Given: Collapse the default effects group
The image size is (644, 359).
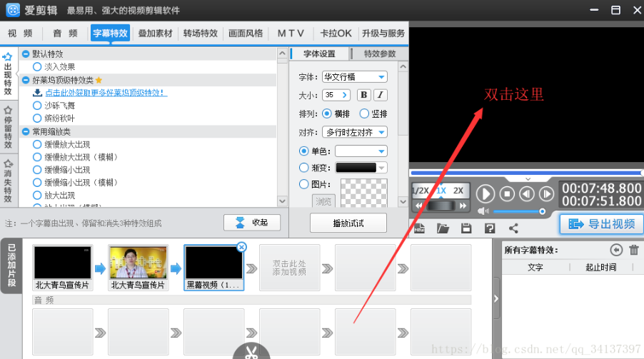Looking at the screenshot, I should [x=26, y=54].
